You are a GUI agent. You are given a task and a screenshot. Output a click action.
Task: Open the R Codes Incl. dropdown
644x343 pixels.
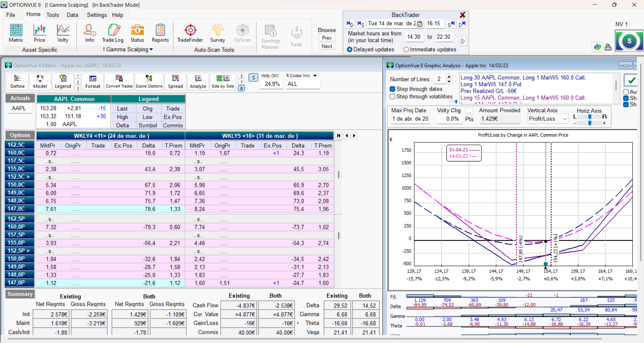coord(315,76)
